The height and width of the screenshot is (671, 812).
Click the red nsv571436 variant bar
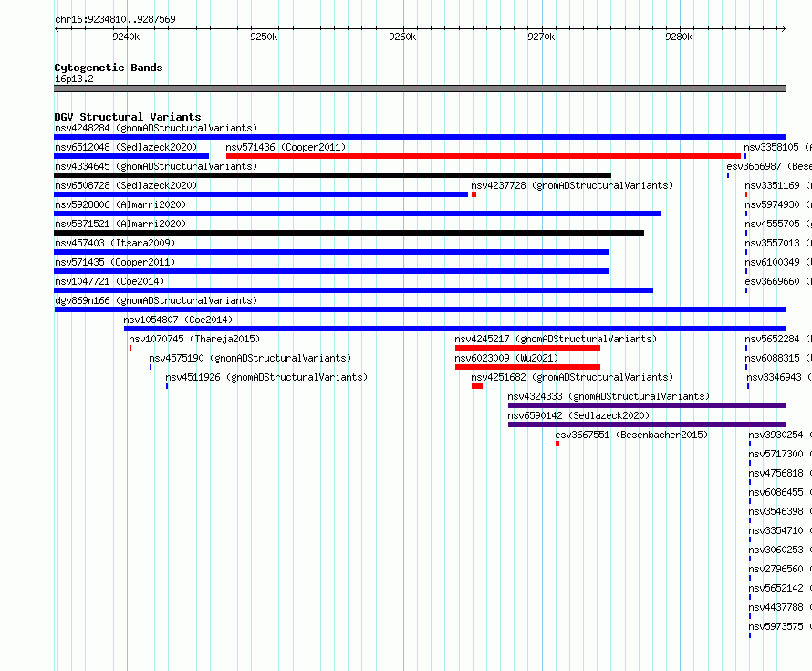click(x=484, y=156)
